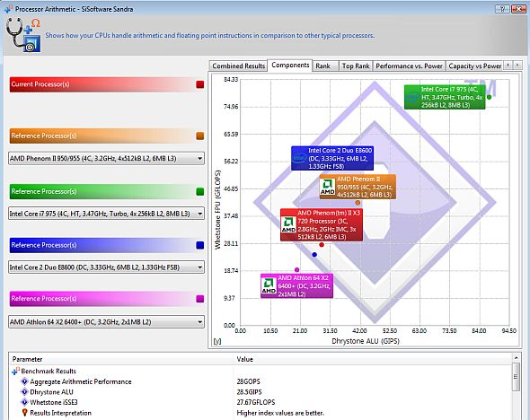The width and height of the screenshot is (530, 420).
Task: Click AMD logo on Phenom II 950/955 label
Action: pyautogui.click(x=327, y=187)
